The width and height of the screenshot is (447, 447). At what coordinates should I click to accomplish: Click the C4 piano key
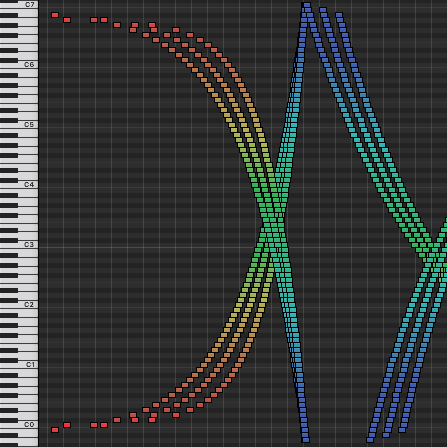pos(19,184)
